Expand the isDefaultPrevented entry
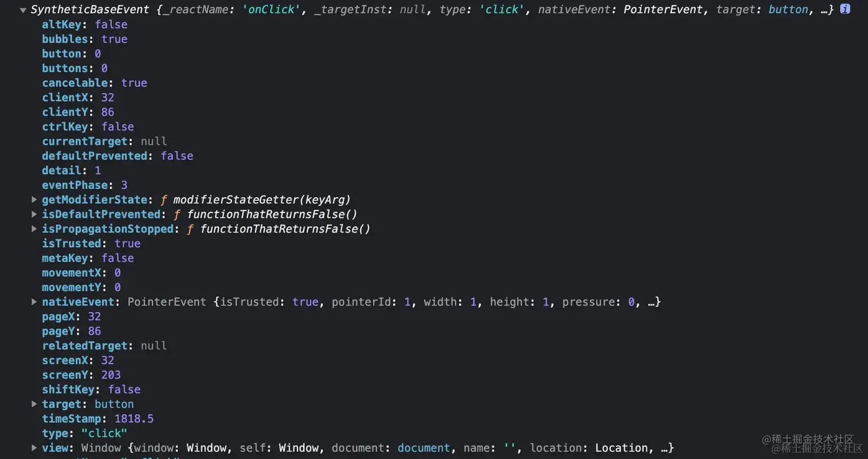Image resolution: width=868 pixels, height=459 pixels. [x=34, y=214]
